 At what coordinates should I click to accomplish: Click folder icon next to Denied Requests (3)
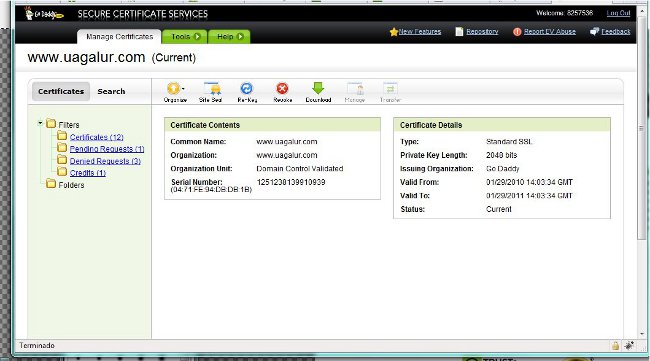(x=62, y=160)
